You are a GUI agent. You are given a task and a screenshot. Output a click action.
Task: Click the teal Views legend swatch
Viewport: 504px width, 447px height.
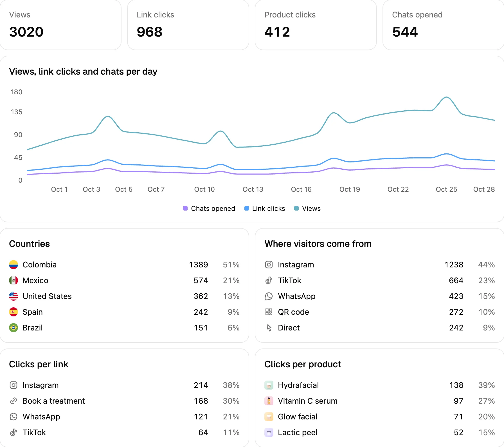(x=296, y=208)
